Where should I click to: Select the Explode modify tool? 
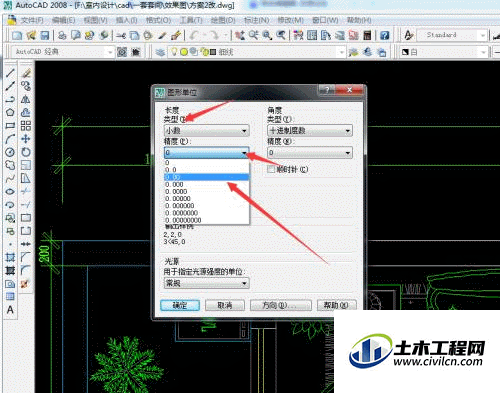tap(26, 284)
